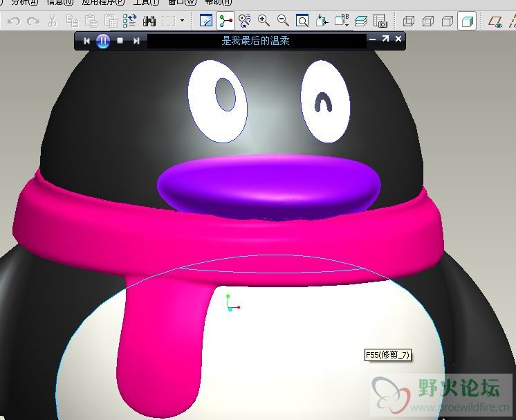Restore the media player to full mode
Image resolution: width=516 pixels, height=420 pixels.
[x=385, y=39]
